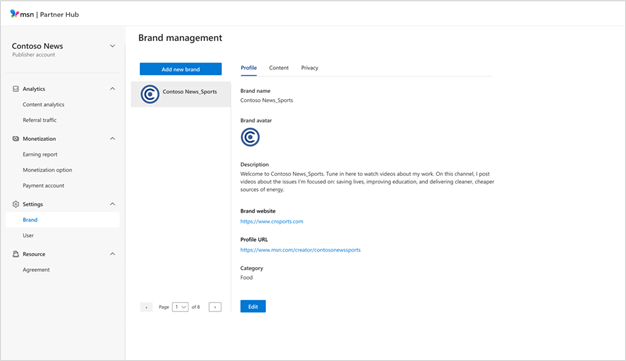Click the Resource section label
The width and height of the screenshot is (626, 361).
34,254
